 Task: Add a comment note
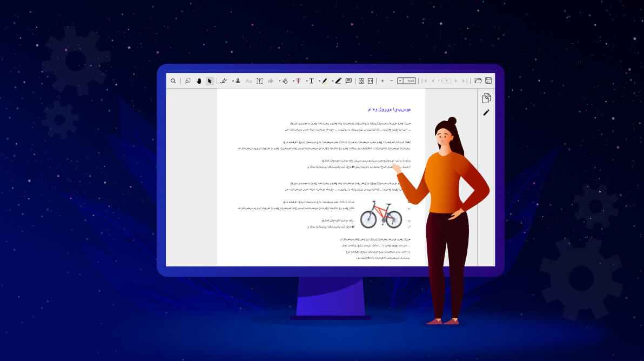point(348,81)
